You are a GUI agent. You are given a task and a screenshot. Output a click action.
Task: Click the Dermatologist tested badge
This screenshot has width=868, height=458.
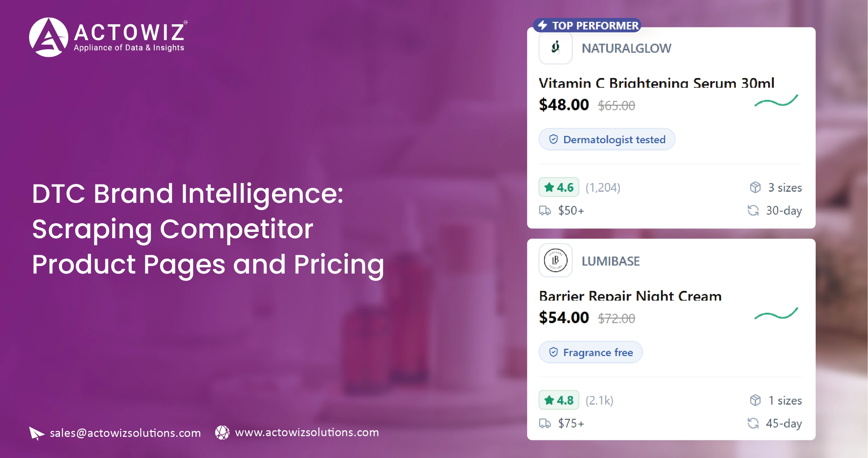pos(607,139)
